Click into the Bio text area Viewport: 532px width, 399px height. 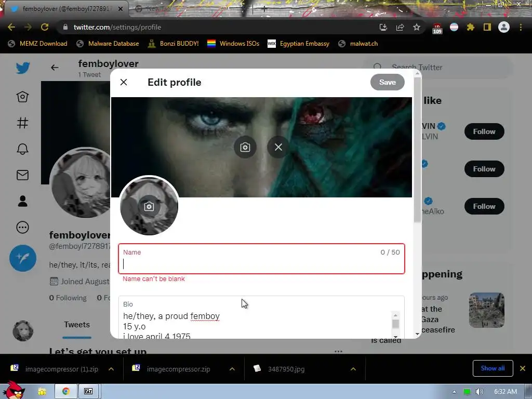coord(261,317)
